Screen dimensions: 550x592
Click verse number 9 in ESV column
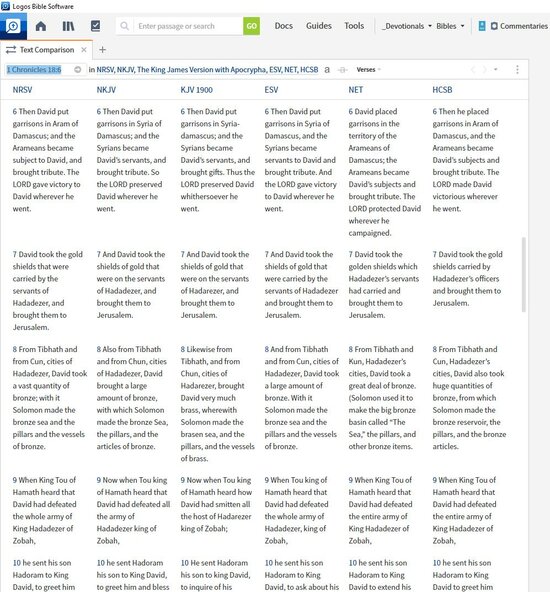267,480
